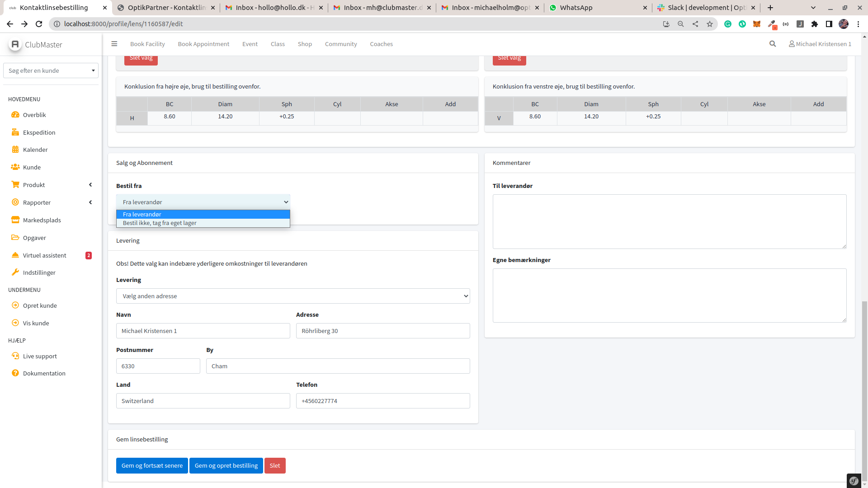Open the Kalender sidebar item
868x488 pixels.
[x=35, y=150]
